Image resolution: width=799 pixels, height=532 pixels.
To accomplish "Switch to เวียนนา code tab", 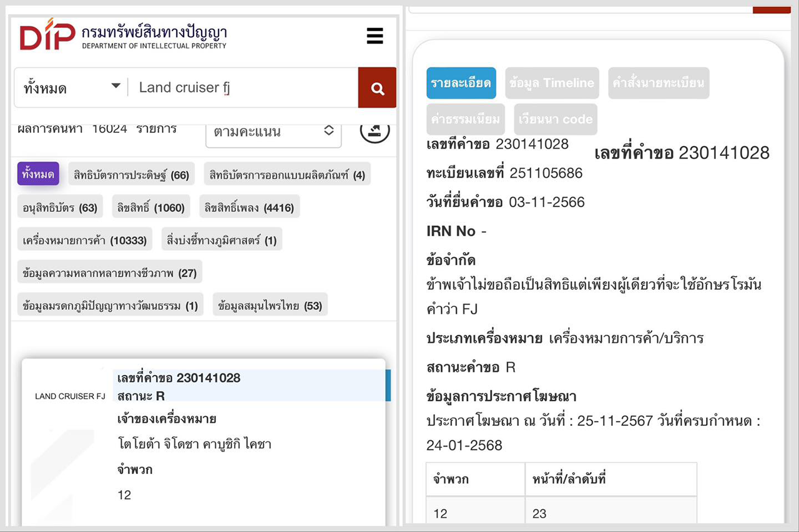I will point(556,119).
